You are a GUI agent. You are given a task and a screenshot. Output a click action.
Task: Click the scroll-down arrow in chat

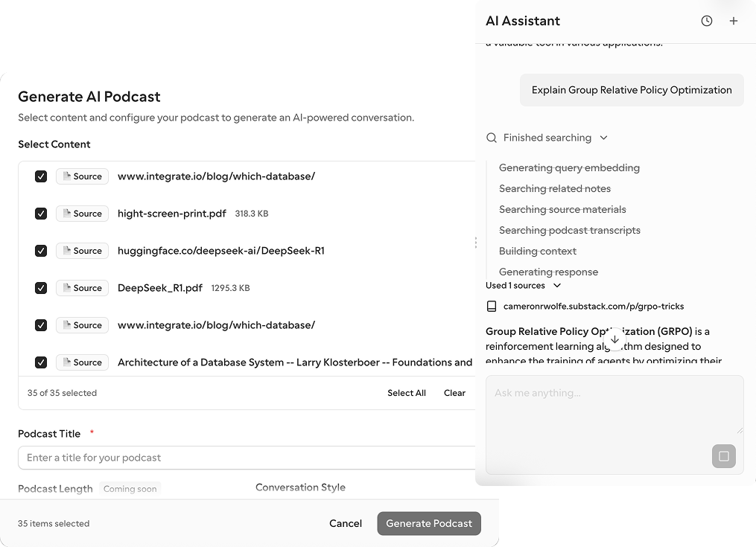(x=614, y=339)
